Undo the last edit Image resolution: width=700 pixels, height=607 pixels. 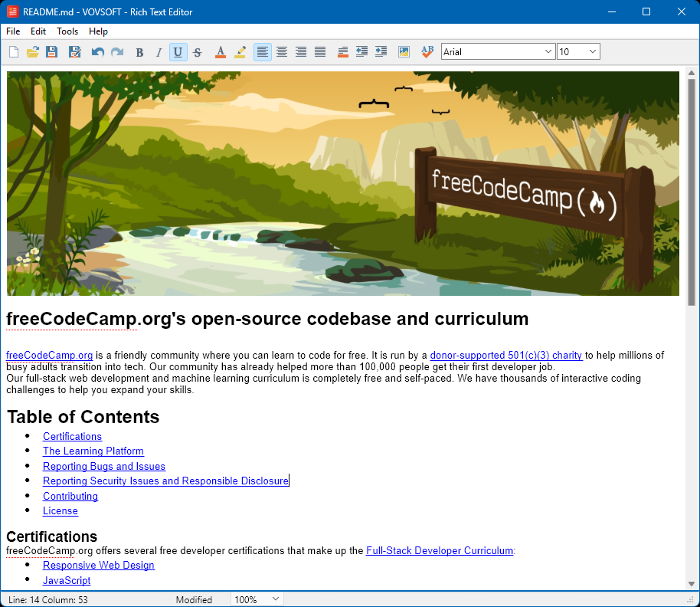[97, 52]
